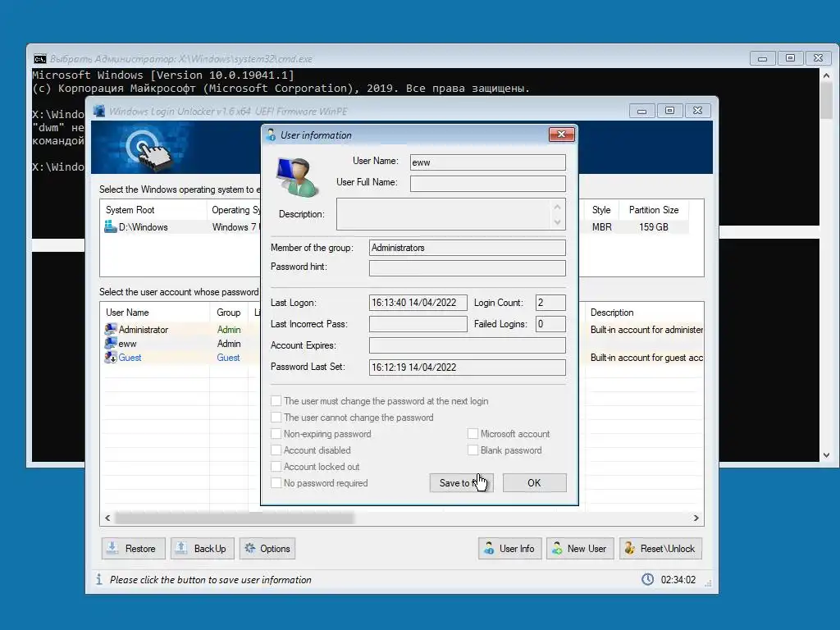This screenshot has height=630, width=840.
Task: Toggle user must change password at next login
Action: (276, 400)
